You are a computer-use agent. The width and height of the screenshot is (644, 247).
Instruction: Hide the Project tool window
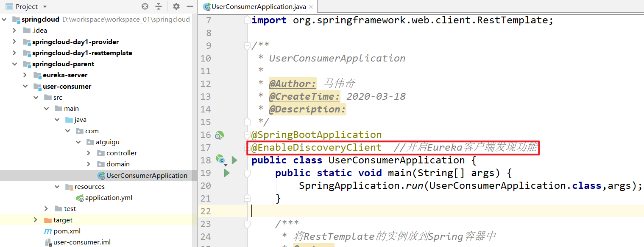coord(190,6)
